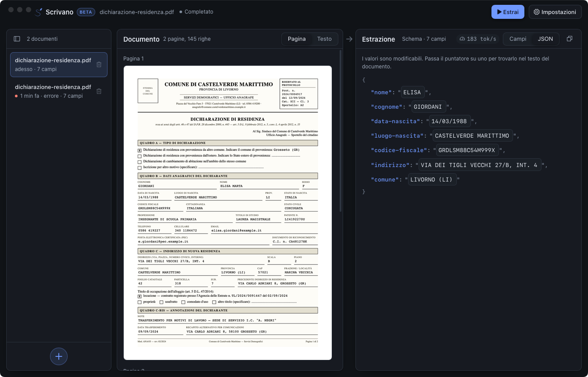Edit the data-nascita value 14/03/1988
This screenshot has height=377, width=588.
pyautogui.click(x=450, y=121)
